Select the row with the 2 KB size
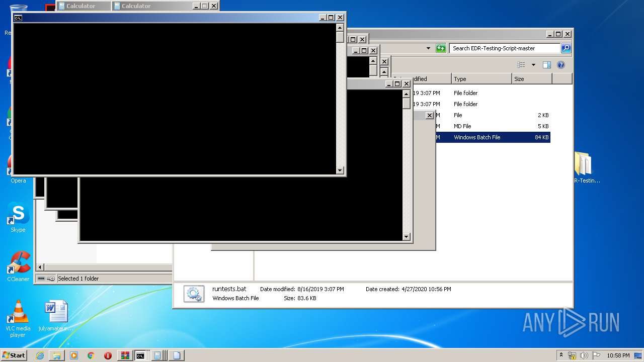Screen dimensions: 644x362 493,115
